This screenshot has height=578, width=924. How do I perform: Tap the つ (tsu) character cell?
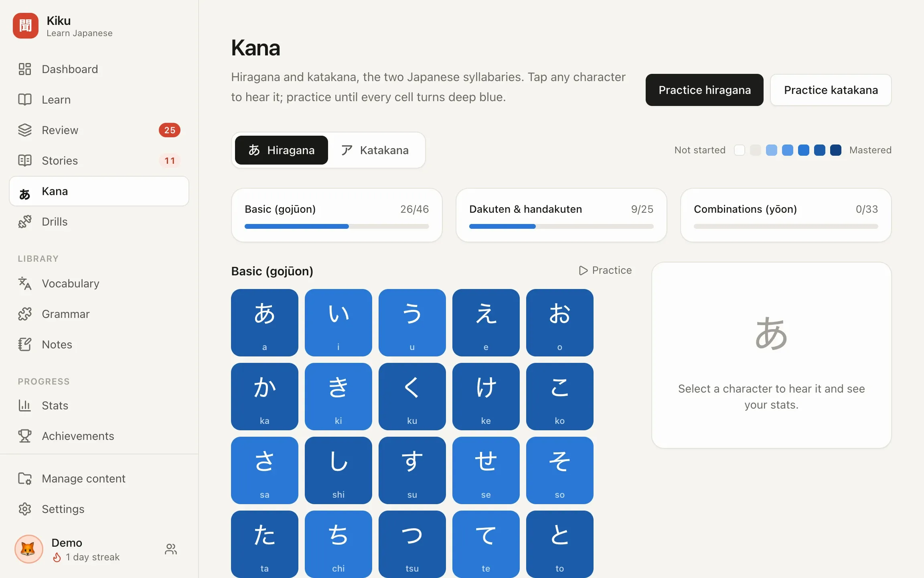point(412,544)
